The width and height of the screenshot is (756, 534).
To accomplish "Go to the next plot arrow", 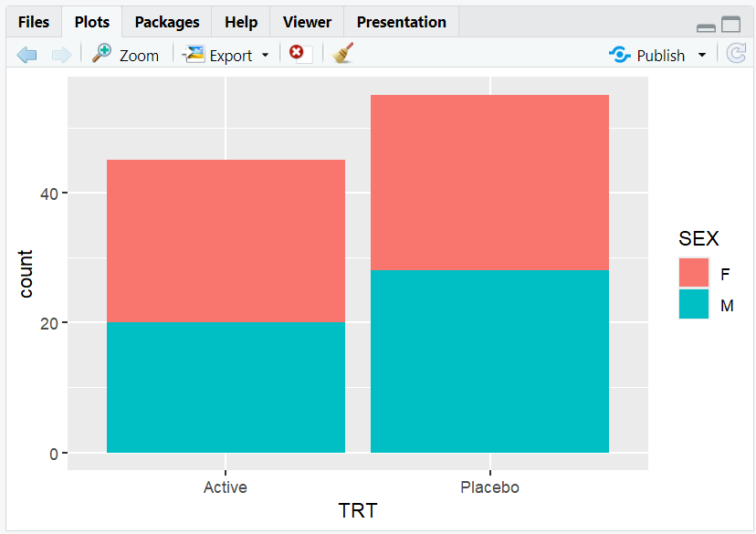I will pyautogui.click(x=61, y=55).
